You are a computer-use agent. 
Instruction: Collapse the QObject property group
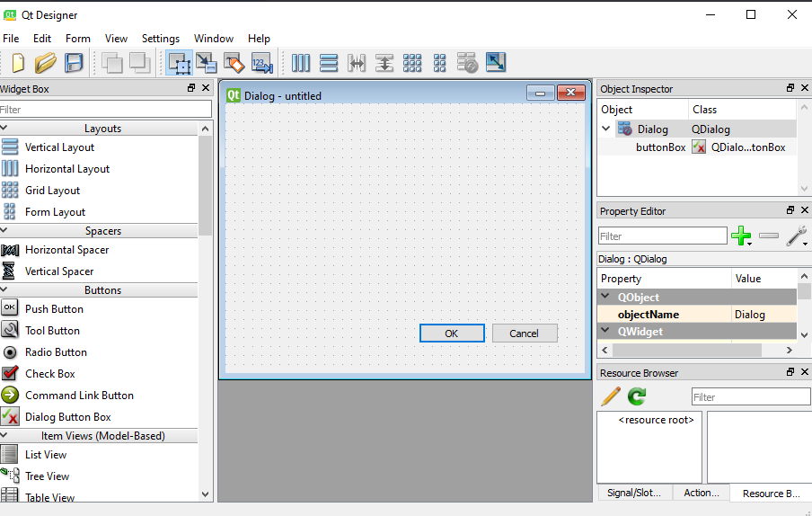click(605, 297)
